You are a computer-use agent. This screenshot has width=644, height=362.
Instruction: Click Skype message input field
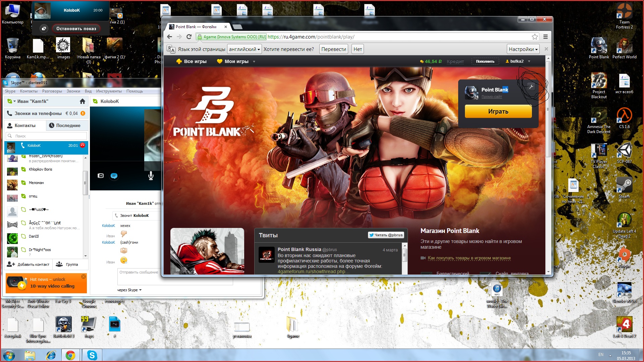coord(175,277)
